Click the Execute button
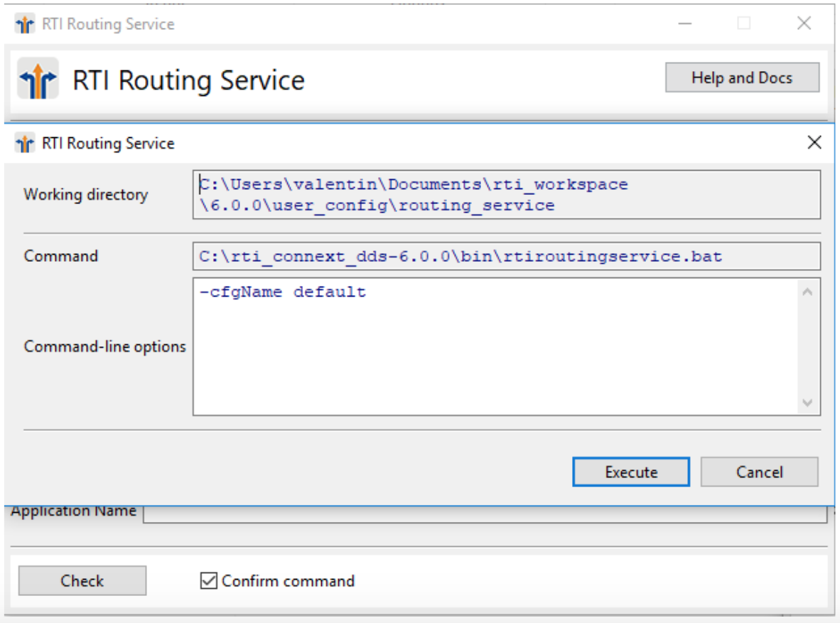Image resolution: width=840 pixels, height=623 pixels. (631, 472)
